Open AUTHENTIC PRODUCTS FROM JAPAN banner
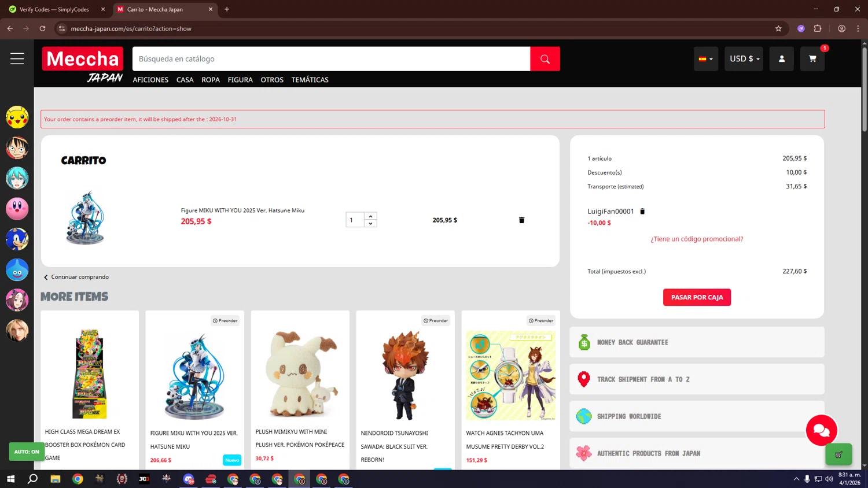 tap(697, 453)
